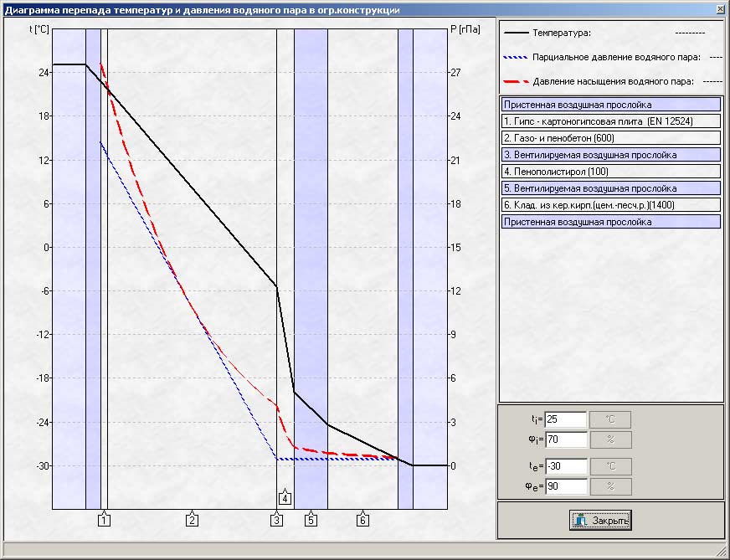Select the te outdoor temperature field
The width and height of the screenshot is (730, 560).
coord(565,466)
